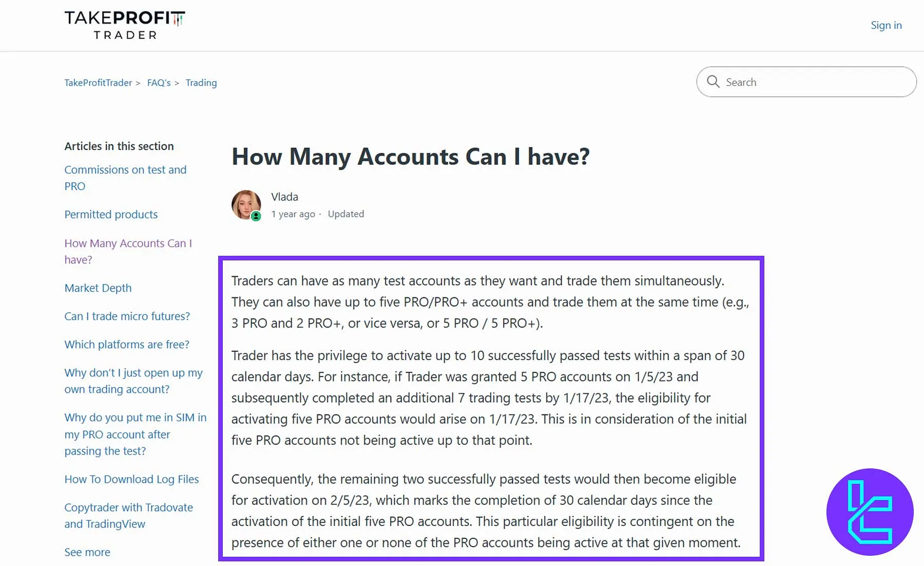Open Which platforms are free article

tap(127, 344)
